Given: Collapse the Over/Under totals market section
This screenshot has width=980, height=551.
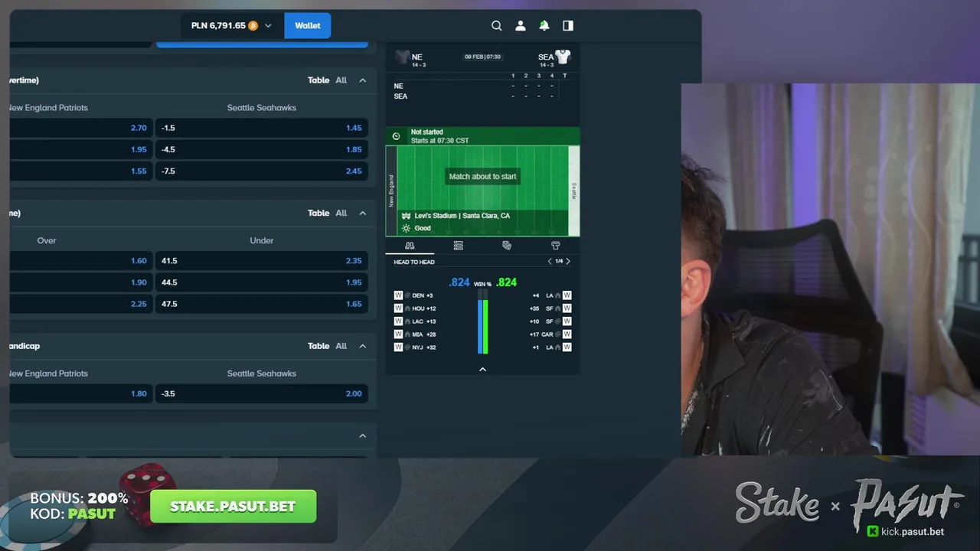Looking at the screenshot, I should click(363, 214).
